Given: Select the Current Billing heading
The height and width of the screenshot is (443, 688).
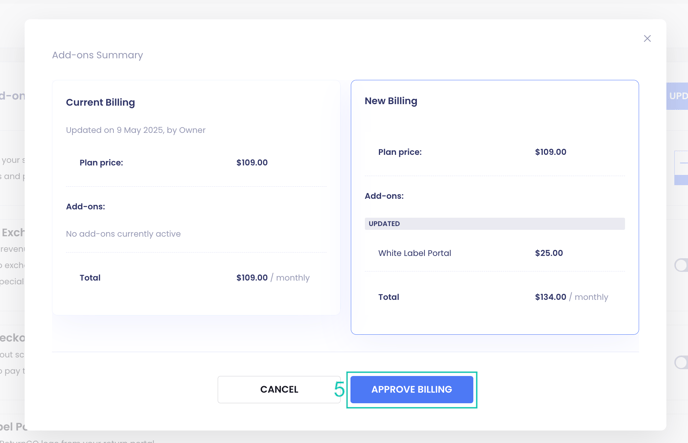Looking at the screenshot, I should tap(100, 102).
